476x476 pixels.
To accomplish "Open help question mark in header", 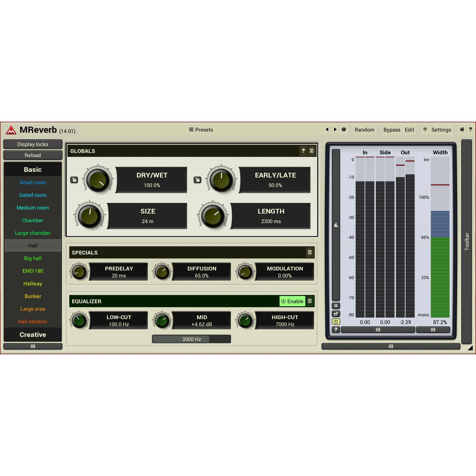I will [x=470, y=129].
